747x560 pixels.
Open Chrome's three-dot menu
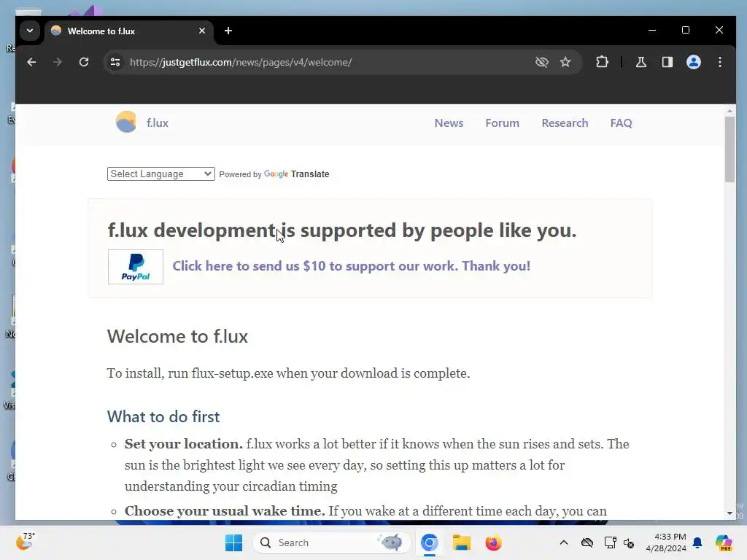click(x=720, y=62)
